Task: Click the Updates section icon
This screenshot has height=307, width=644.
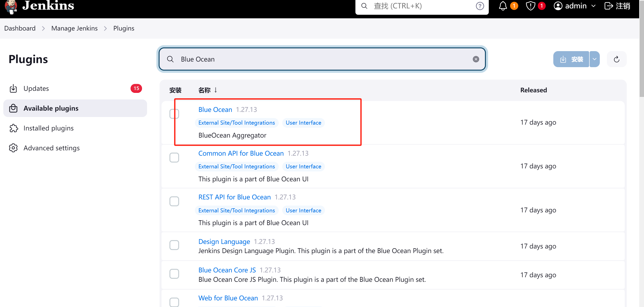Action: pyautogui.click(x=14, y=88)
